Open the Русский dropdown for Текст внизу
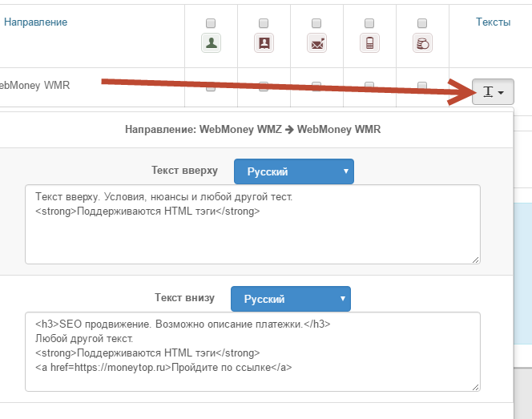This screenshot has height=419, width=532. tap(290, 300)
